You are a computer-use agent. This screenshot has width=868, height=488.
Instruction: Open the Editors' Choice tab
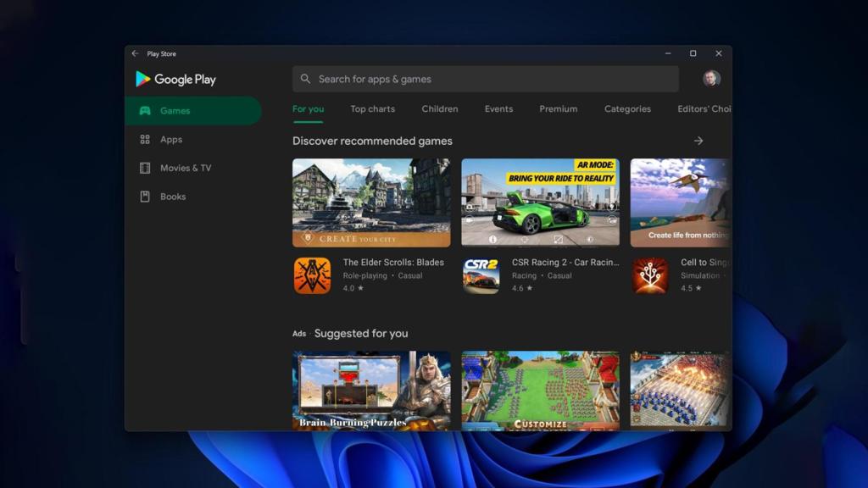click(x=704, y=109)
